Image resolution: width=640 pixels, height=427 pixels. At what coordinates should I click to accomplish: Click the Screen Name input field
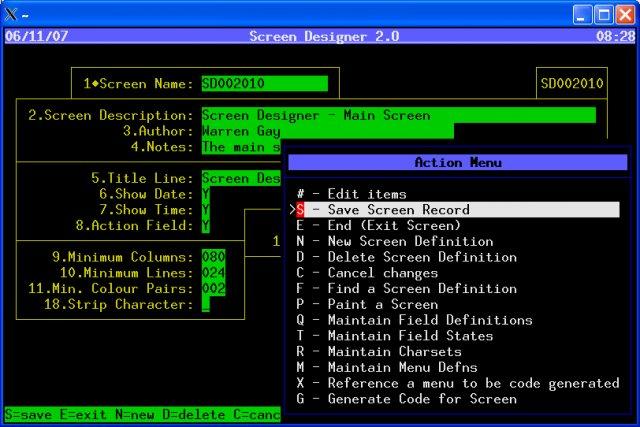tap(264, 83)
